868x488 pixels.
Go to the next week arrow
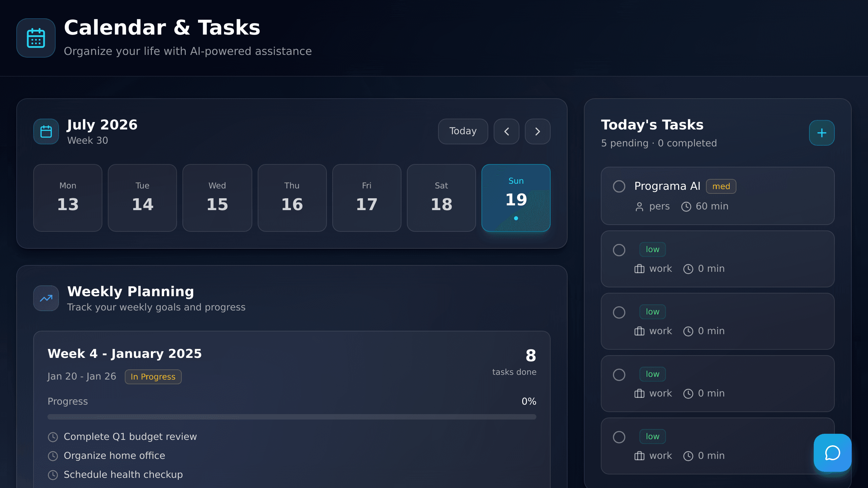click(x=538, y=131)
